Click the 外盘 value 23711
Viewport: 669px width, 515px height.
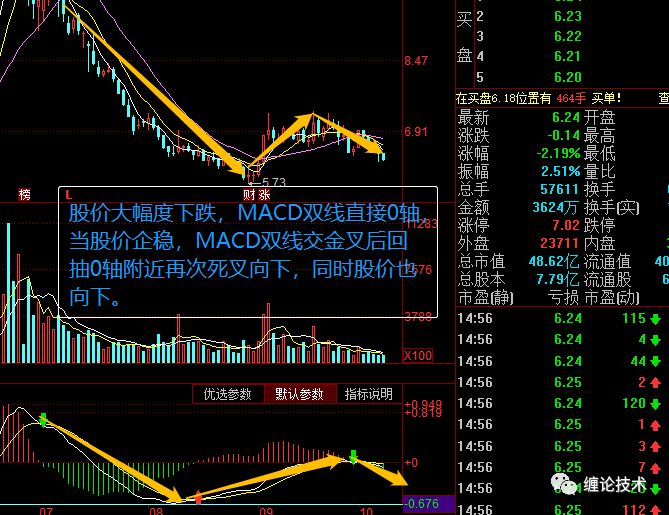559,243
